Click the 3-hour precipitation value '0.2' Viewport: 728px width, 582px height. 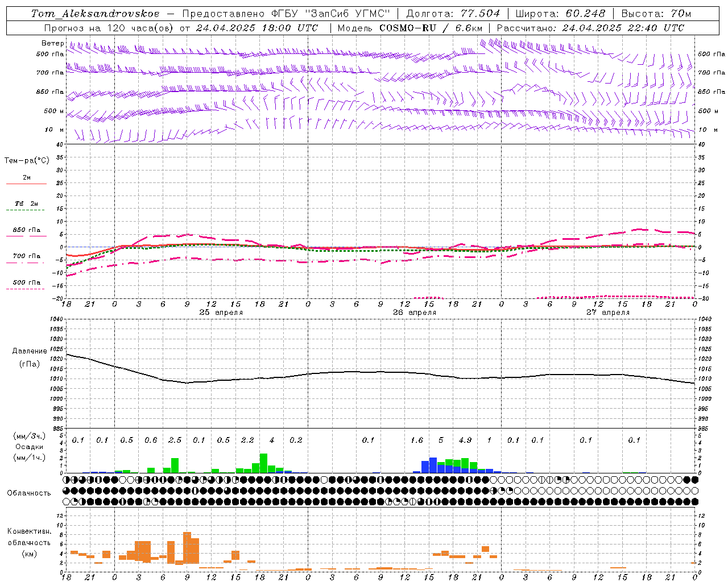296,440
